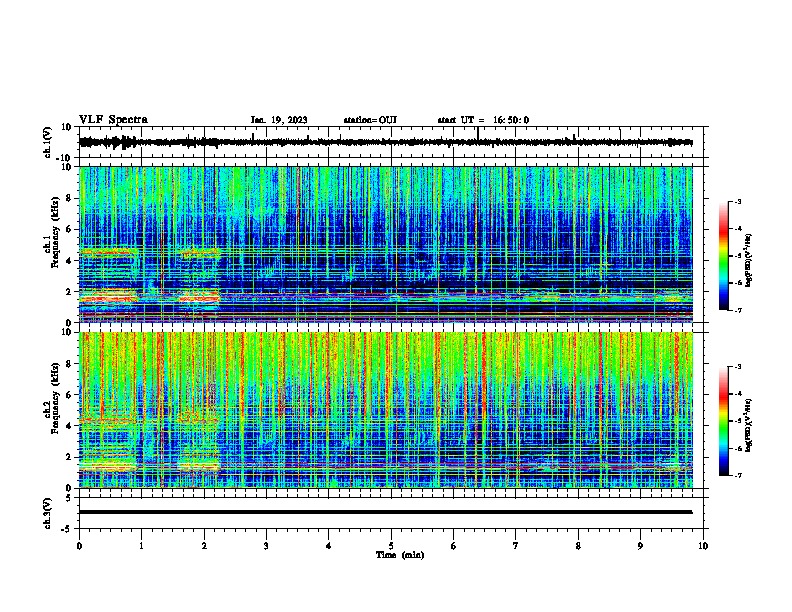
Task: Click the 'start UT = 16:50:0' text
Action: click(483, 120)
